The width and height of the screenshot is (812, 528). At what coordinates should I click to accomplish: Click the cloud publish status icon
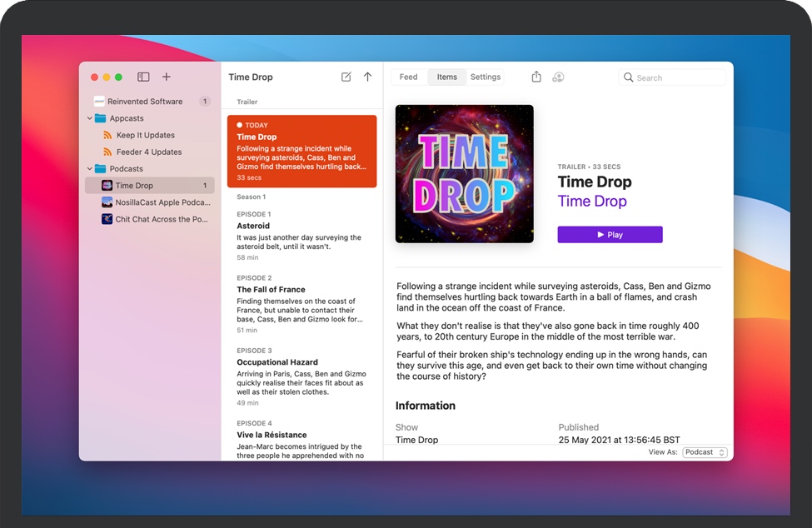[x=558, y=77]
